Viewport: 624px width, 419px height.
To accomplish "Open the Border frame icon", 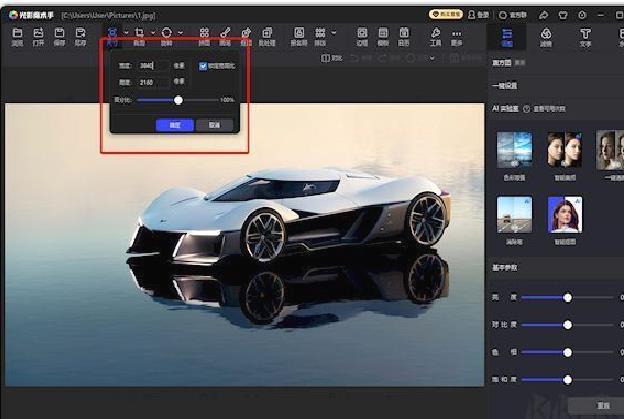I will 362,33.
